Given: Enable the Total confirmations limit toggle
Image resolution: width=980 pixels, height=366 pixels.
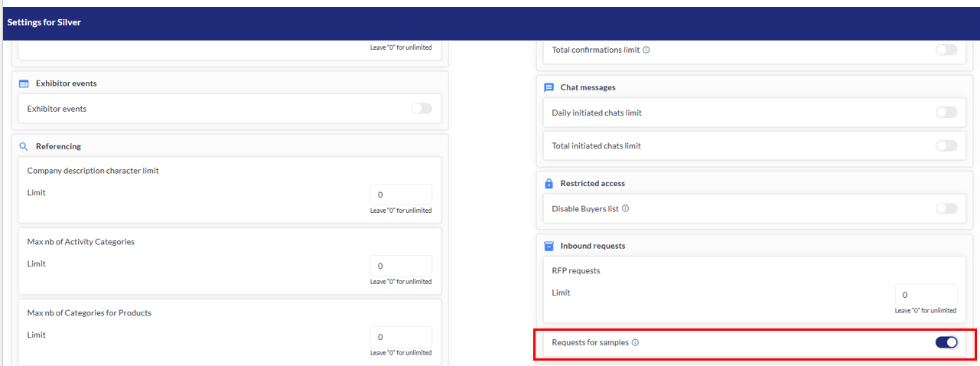Looking at the screenshot, I should 946,50.
